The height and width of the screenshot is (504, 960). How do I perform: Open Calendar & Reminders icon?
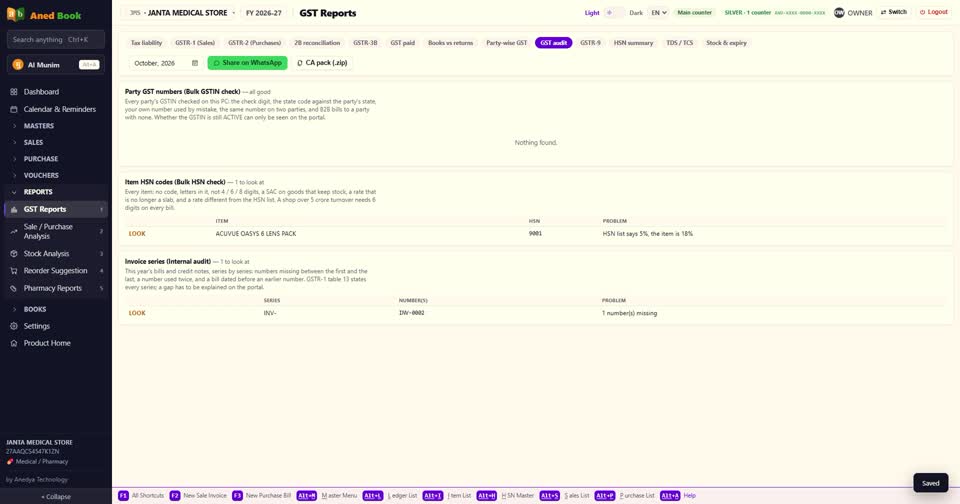[13, 109]
